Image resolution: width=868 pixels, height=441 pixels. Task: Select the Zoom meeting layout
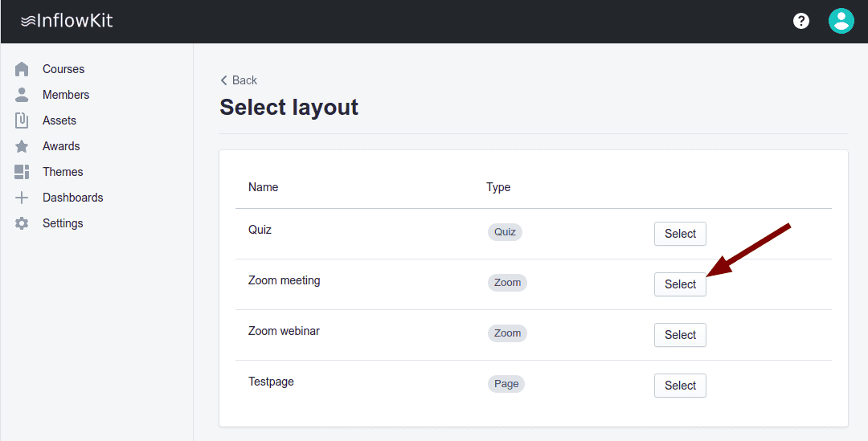tap(680, 284)
